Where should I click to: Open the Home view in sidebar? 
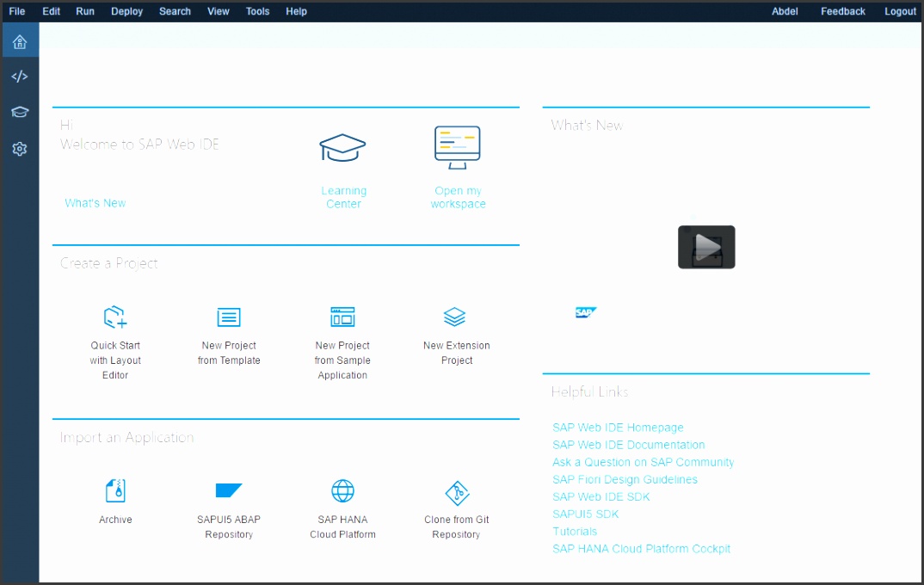click(x=19, y=40)
